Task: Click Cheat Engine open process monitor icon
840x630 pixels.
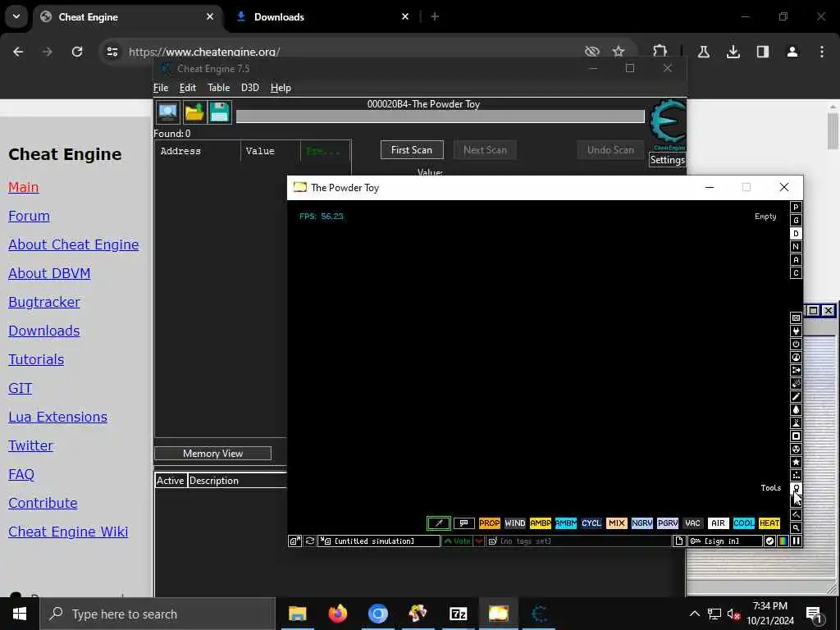Action: coord(167,112)
